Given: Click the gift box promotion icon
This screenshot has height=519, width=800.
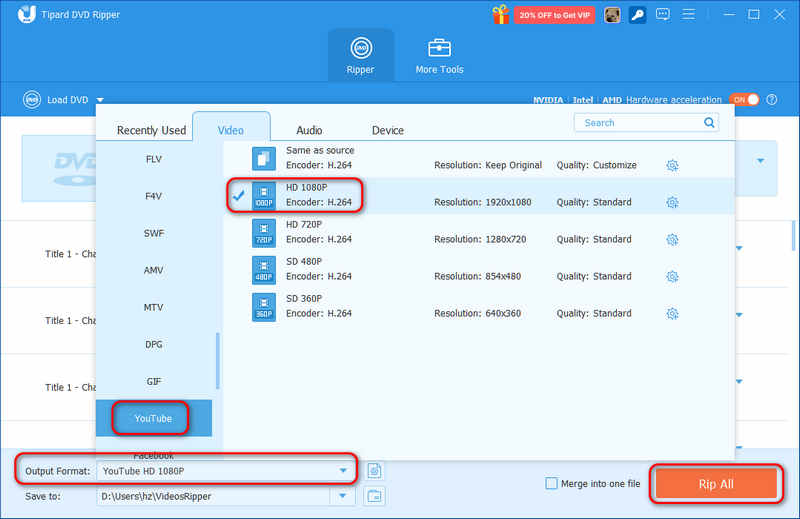Looking at the screenshot, I should click(501, 15).
